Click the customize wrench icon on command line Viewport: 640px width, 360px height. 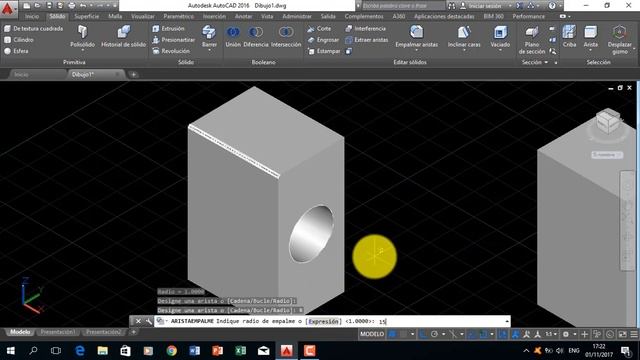[149, 321]
